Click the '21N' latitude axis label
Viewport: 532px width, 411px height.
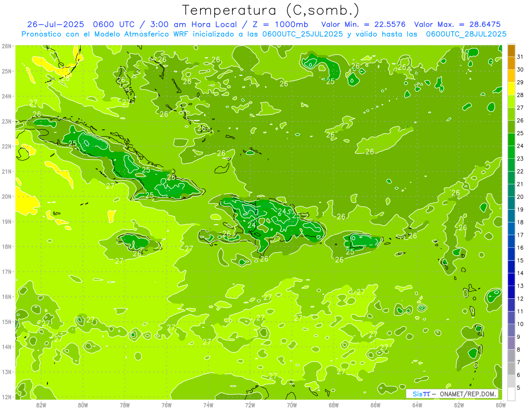7,171
